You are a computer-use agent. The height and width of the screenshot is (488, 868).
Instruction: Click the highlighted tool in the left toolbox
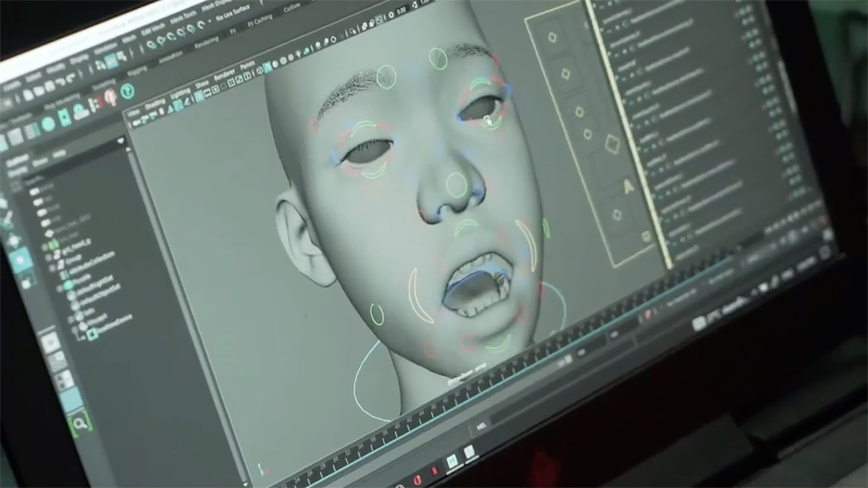(x=20, y=259)
